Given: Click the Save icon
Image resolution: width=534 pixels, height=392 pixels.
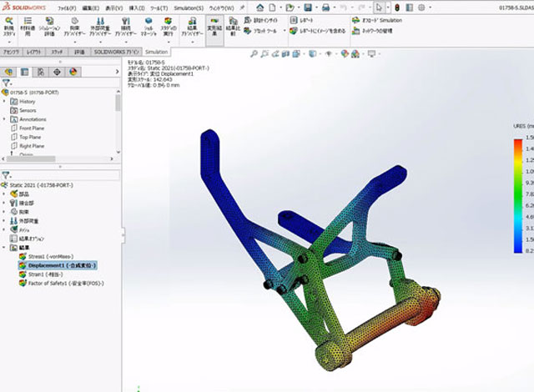Looking at the screenshot, I should click(308, 8).
